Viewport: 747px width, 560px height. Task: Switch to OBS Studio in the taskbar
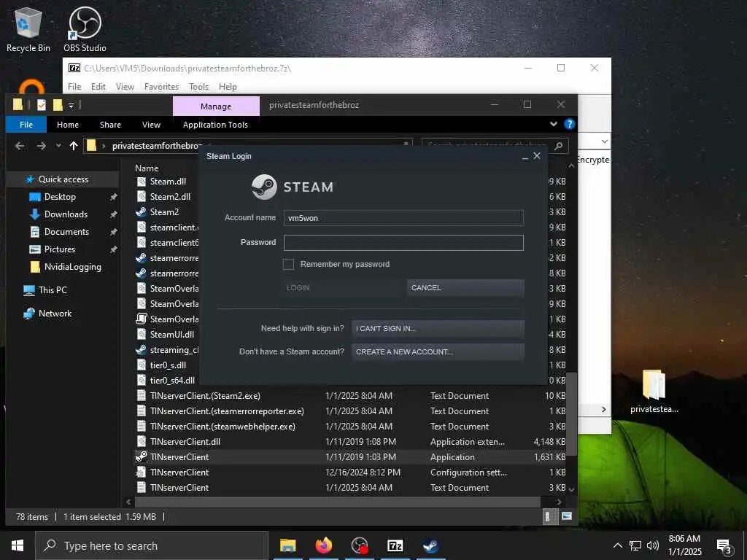[x=359, y=545]
